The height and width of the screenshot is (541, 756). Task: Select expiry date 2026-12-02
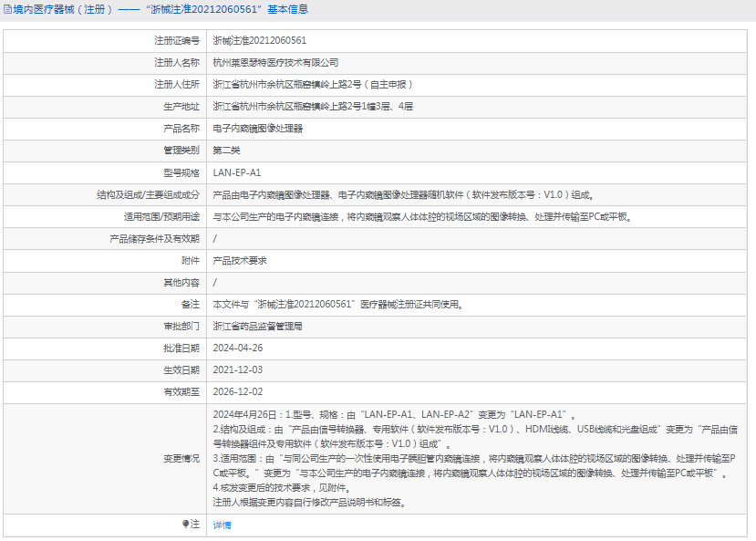click(x=238, y=392)
